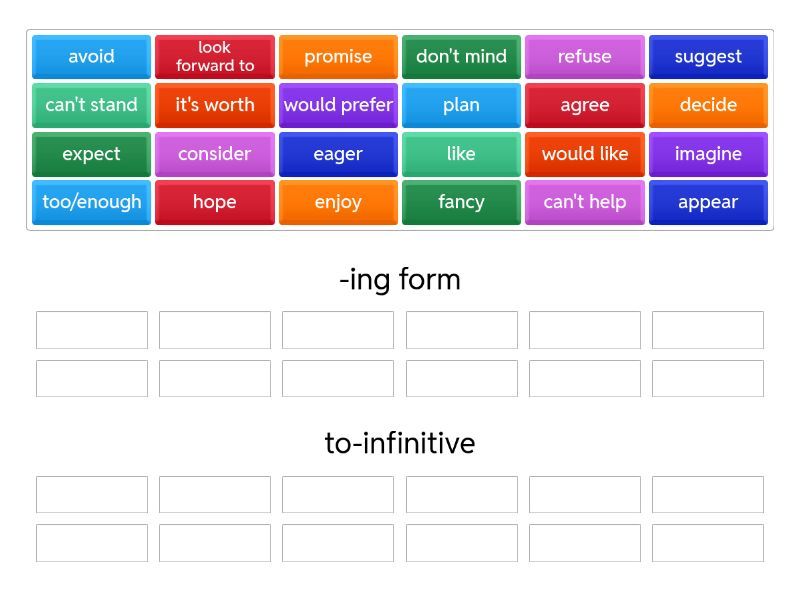Select the 'look forward to' tile
Viewport: 800px width, 600px height.
click(x=214, y=57)
